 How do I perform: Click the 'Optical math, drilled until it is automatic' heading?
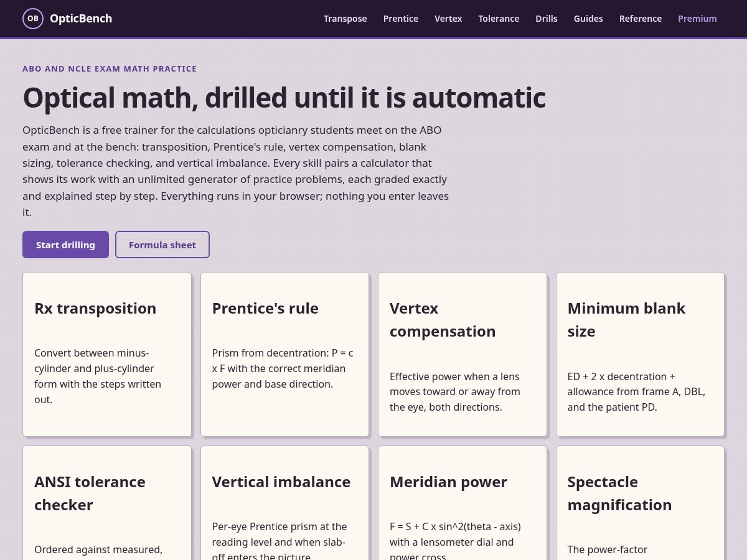tap(284, 98)
